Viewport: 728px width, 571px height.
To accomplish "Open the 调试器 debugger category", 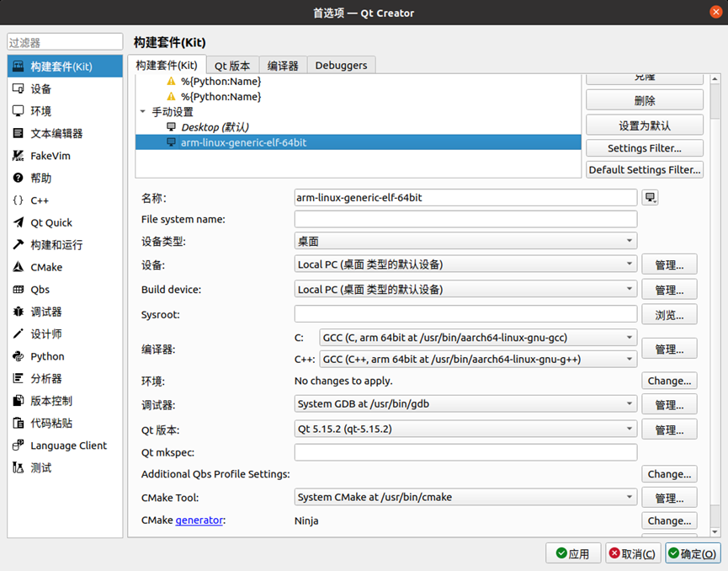I will 46,312.
